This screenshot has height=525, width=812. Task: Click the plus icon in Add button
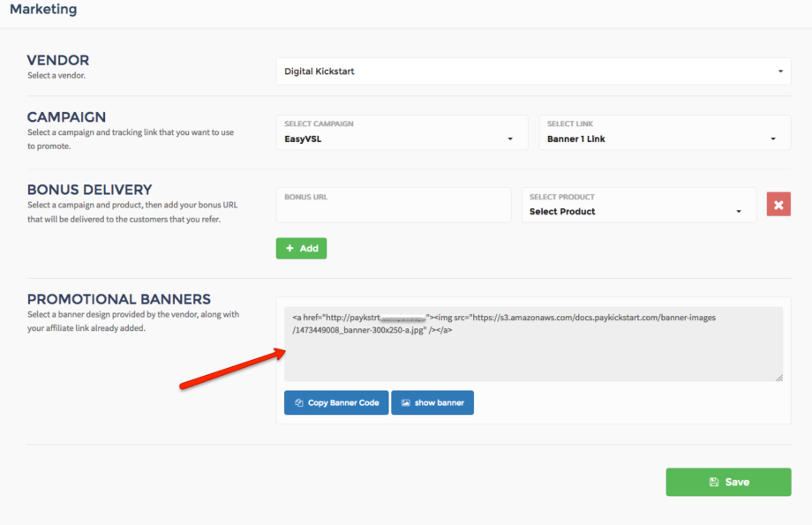[289, 249]
